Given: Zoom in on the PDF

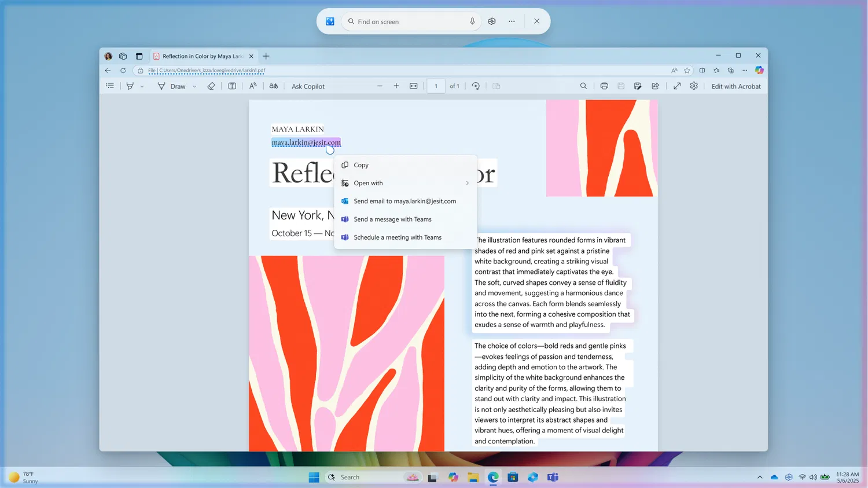Looking at the screenshot, I should click(396, 86).
